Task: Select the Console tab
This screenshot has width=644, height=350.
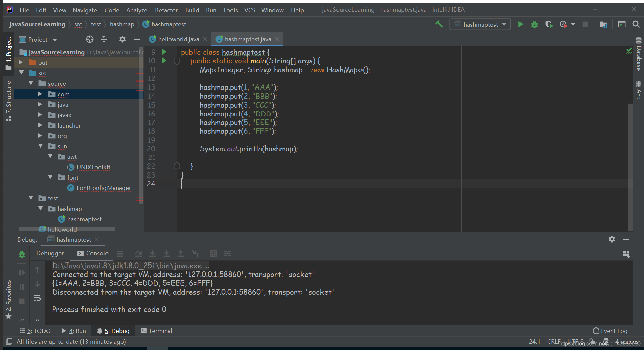Action: [x=93, y=253]
